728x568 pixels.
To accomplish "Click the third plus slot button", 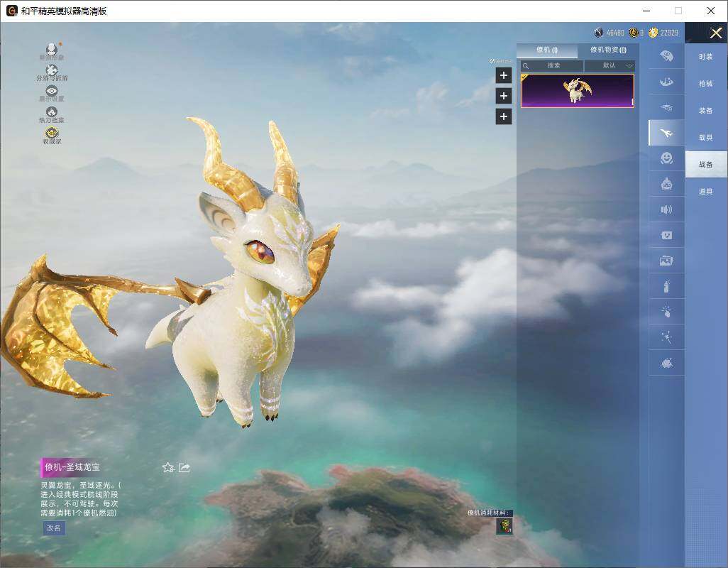I will pyautogui.click(x=504, y=116).
